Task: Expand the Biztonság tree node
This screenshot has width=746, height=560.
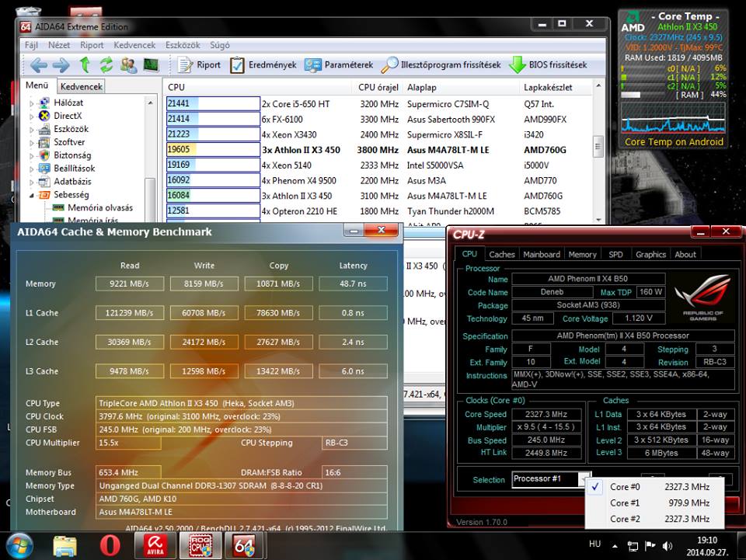Action: [x=31, y=155]
